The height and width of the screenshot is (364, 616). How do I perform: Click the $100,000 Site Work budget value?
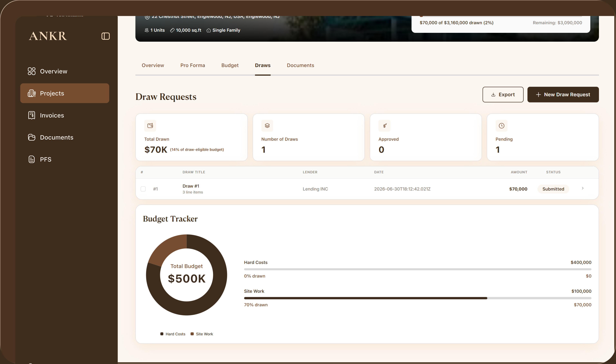pyautogui.click(x=581, y=291)
